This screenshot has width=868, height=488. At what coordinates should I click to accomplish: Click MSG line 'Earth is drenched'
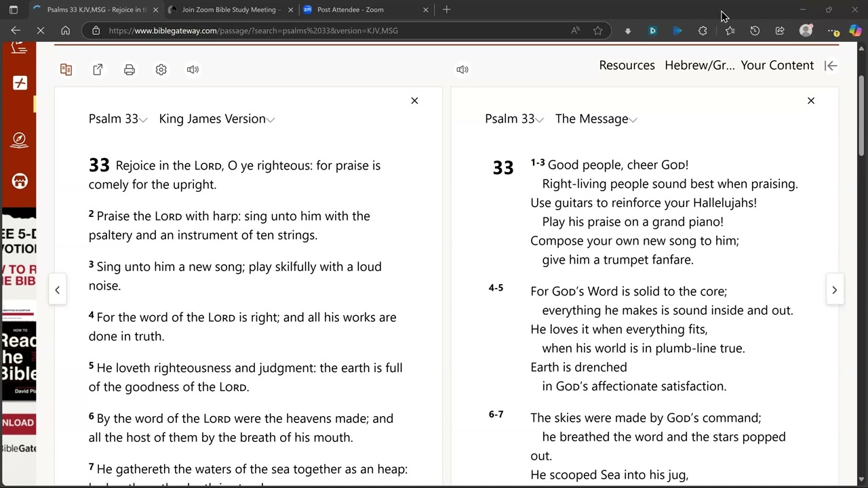[x=578, y=367]
